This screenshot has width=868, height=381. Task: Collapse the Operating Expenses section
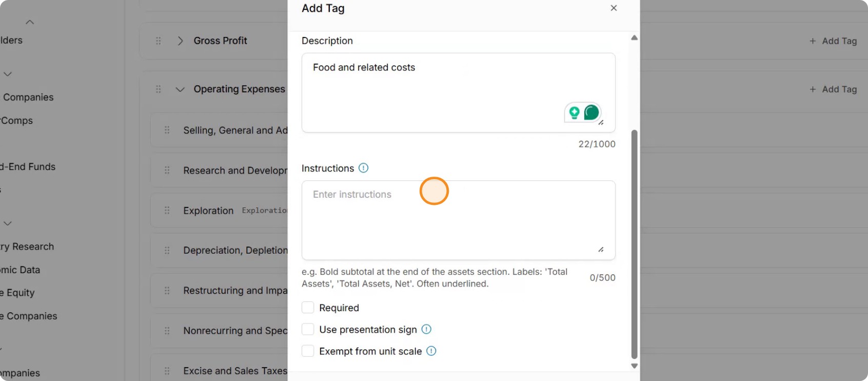click(180, 89)
